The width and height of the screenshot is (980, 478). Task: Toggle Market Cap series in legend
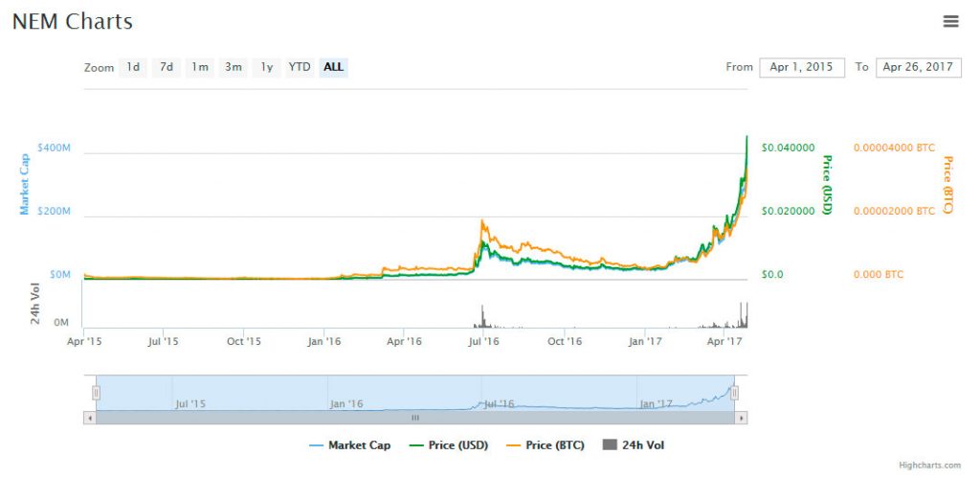pos(350,445)
